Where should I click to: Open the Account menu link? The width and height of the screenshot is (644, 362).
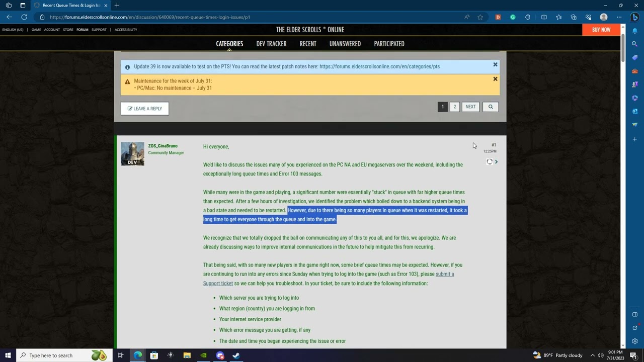coord(52,30)
